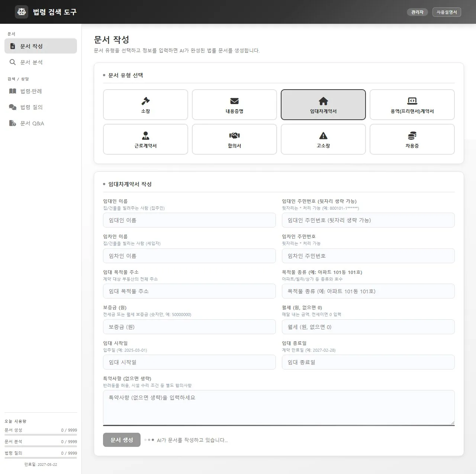
Task: Click the 목적물 종류 input field
Action: (x=368, y=291)
